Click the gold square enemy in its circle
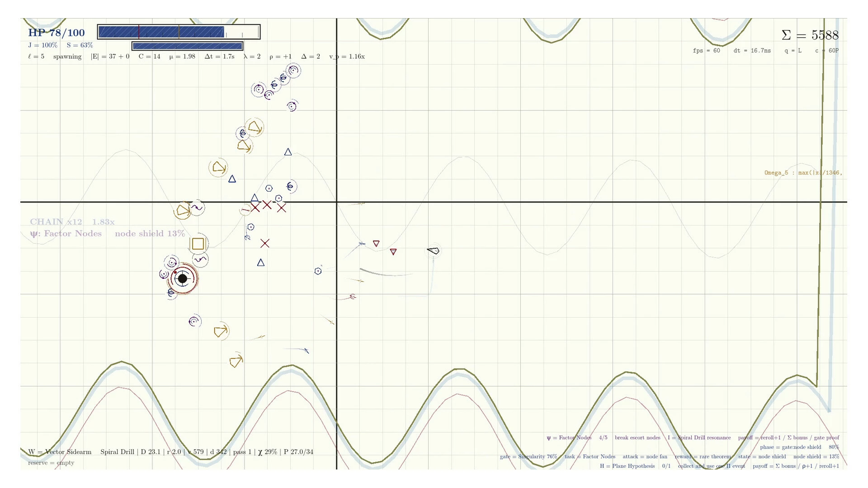The height and width of the screenshot is (488, 868). click(x=198, y=244)
